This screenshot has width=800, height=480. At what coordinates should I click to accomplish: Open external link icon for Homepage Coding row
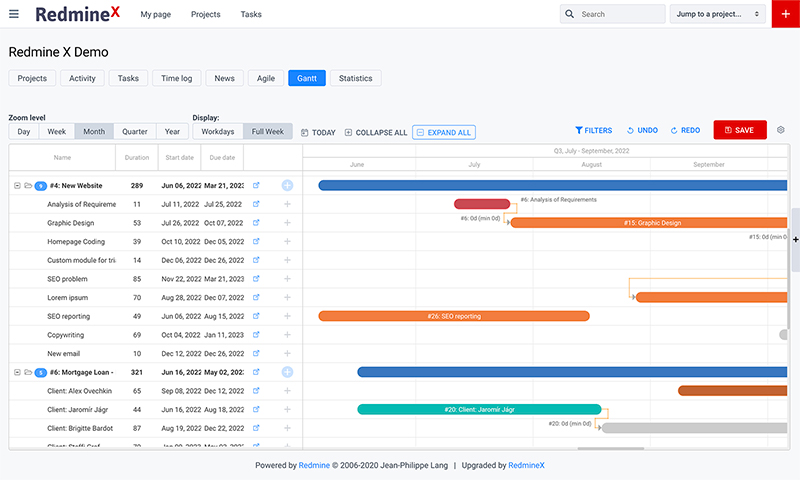(x=256, y=241)
